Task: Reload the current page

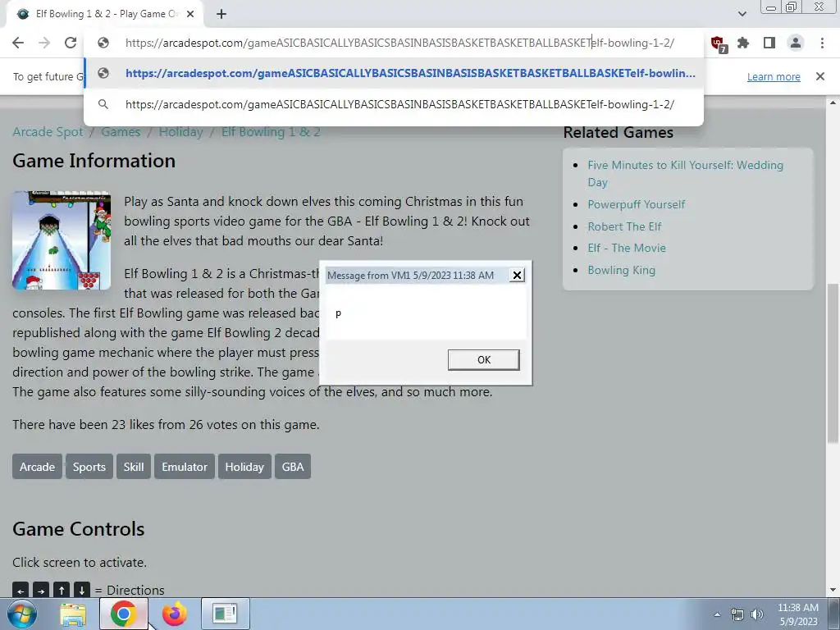Action: (x=71, y=43)
